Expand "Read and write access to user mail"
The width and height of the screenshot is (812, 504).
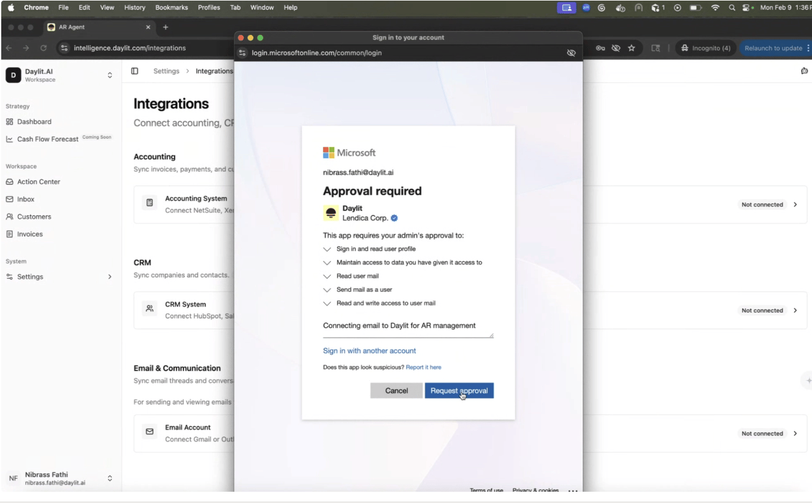(326, 303)
